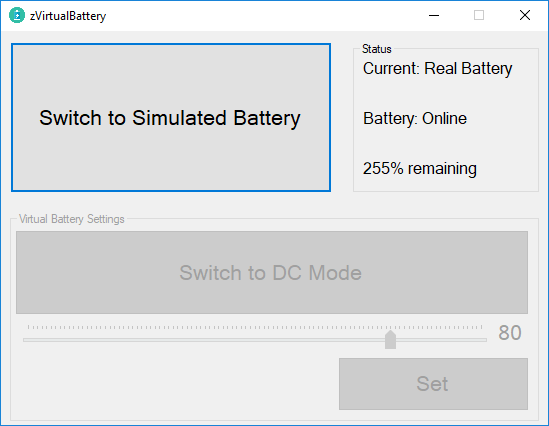Click the zVirtualBattery app icon in title bar

[x=17, y=15]
